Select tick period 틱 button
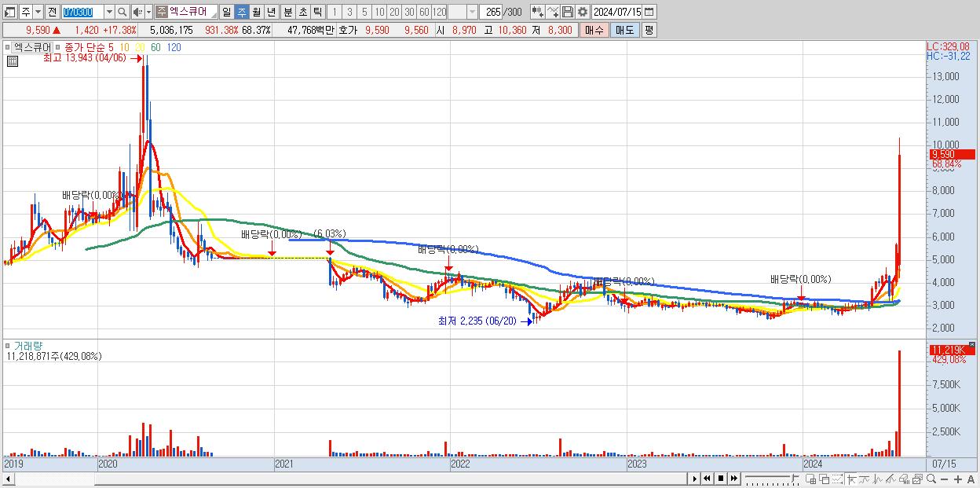980x488 pixels. (317, 12)
